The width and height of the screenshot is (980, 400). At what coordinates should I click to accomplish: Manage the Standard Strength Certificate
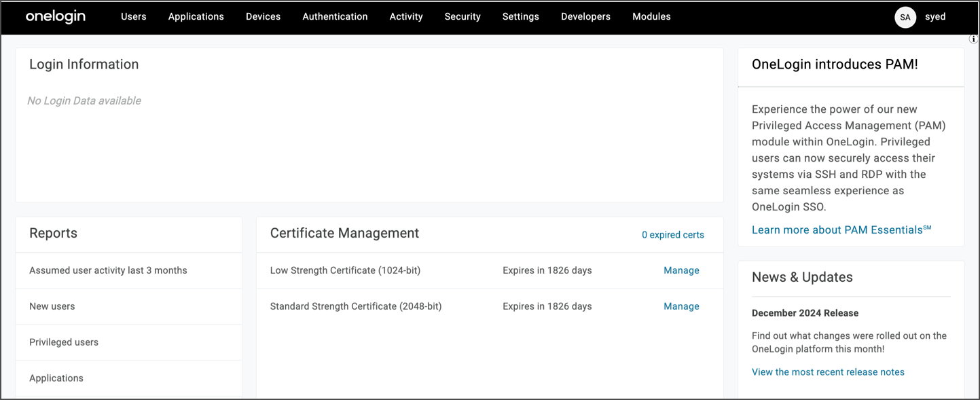click(681, 306)
